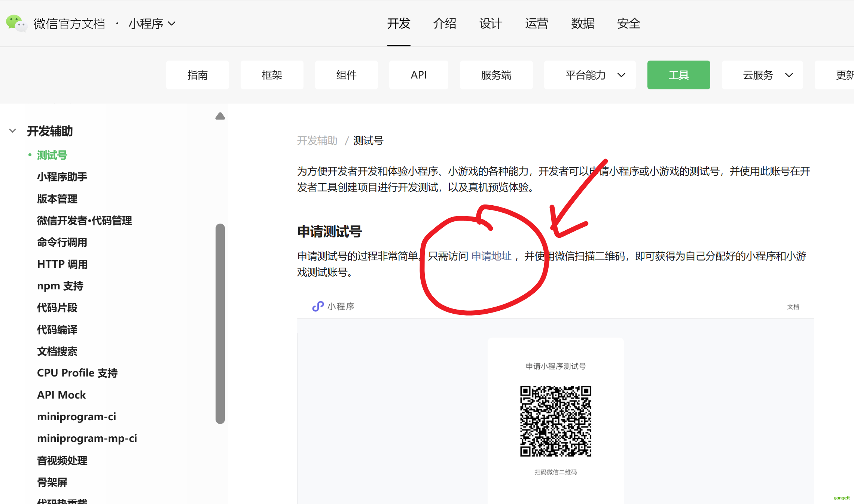This screenshot has height=504, width=854.
Task: Click the 申请测试号 heading
Action: point(330,231)
